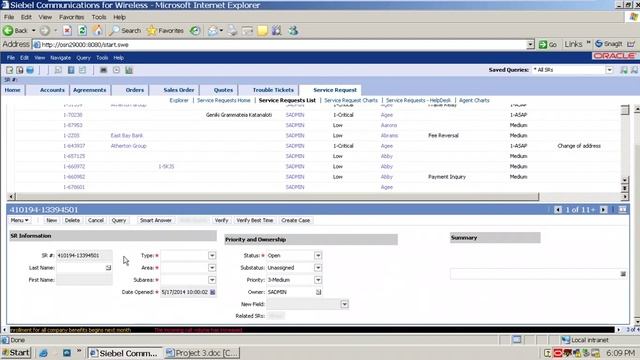Click the Verify Best Time button
This screenshot has width=640, height=360.
coord(255,220)
